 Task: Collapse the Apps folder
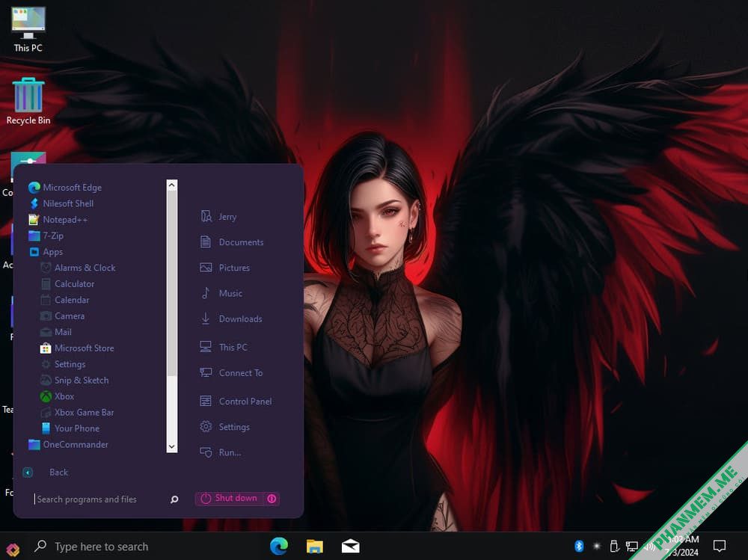click(46, 252)
